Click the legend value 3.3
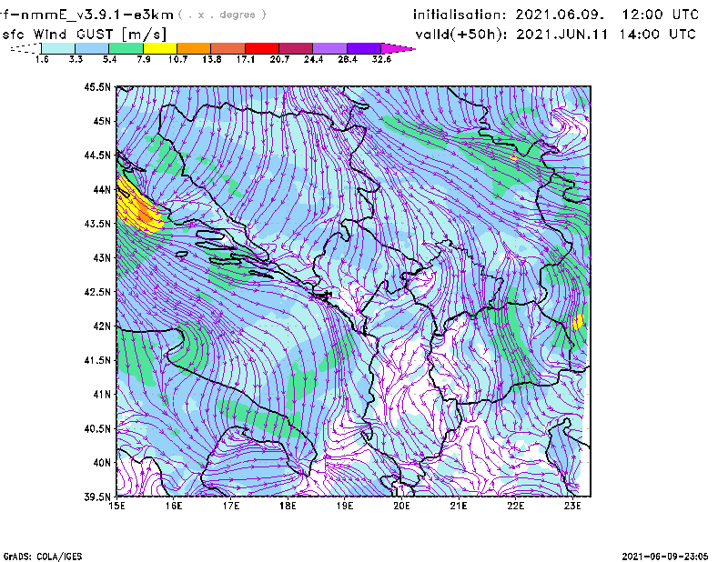The width and height of the screenshot is (728, 562). (x=76, y=59)
